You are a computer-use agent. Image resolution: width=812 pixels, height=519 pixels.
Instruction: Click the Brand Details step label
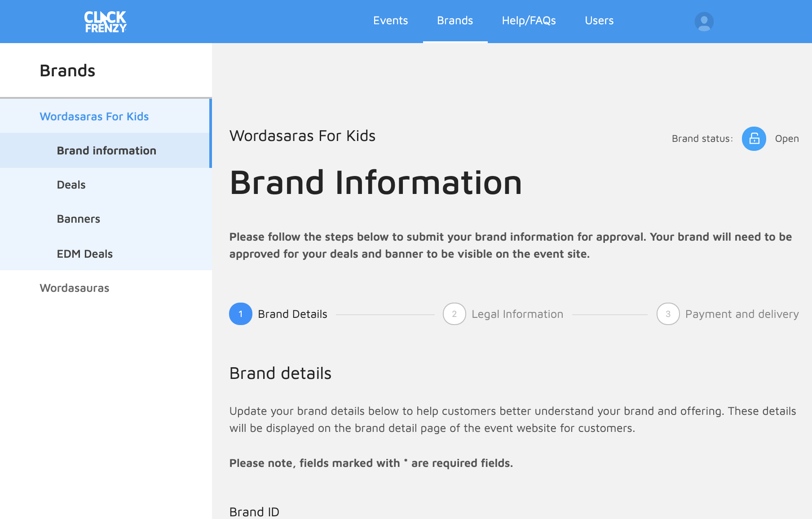tap(292, 314)
